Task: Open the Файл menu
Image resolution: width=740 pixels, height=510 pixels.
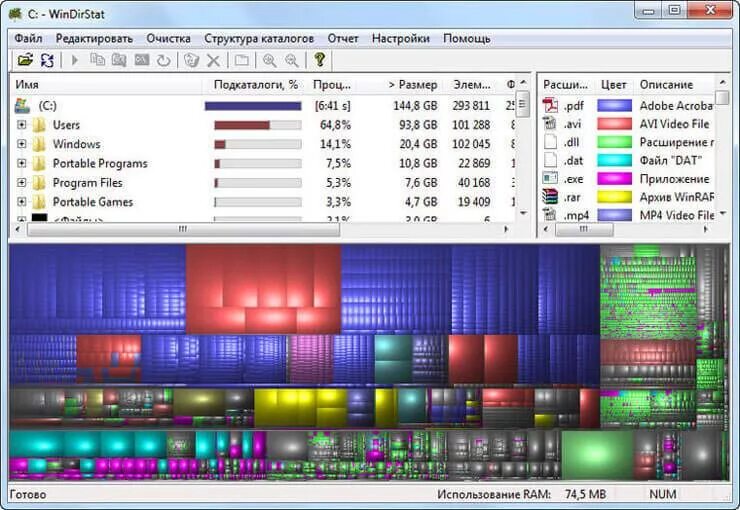Action: tap(28, 38)
